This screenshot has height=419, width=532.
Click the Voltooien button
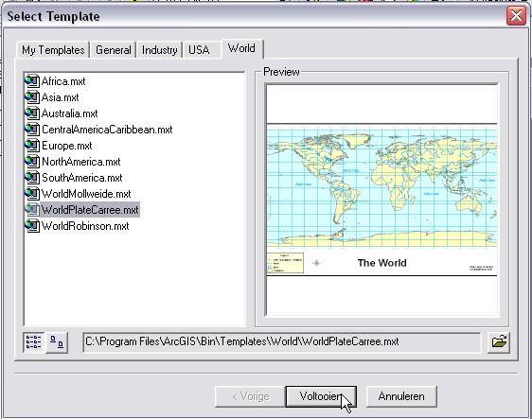click(x=321, y=396)
